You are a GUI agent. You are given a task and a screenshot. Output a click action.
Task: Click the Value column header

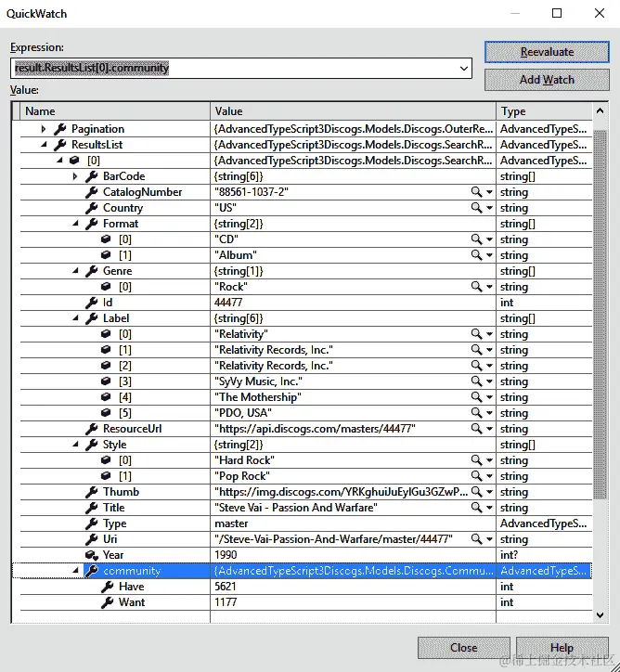(353, 111)
